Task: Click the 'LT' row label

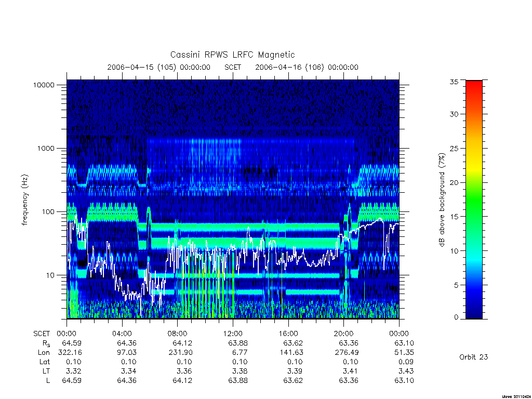Action: pyautogui.click(x=46, y=371)
